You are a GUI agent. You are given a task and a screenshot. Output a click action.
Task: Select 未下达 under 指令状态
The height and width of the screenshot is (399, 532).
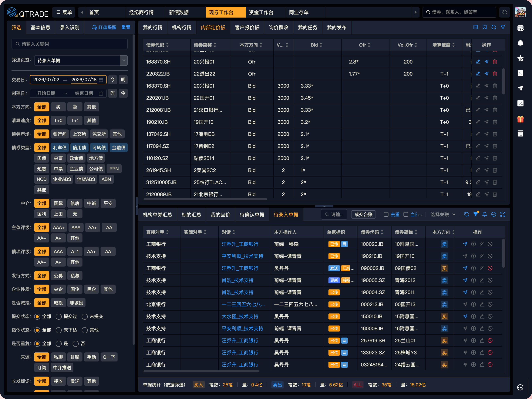coord(59,330)
